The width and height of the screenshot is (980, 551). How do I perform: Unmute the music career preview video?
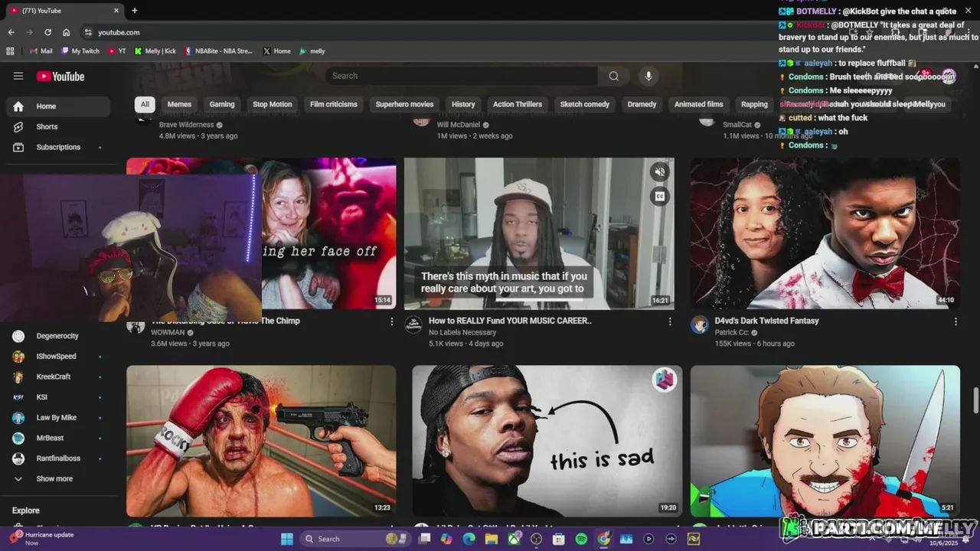(x=659, y=172)
